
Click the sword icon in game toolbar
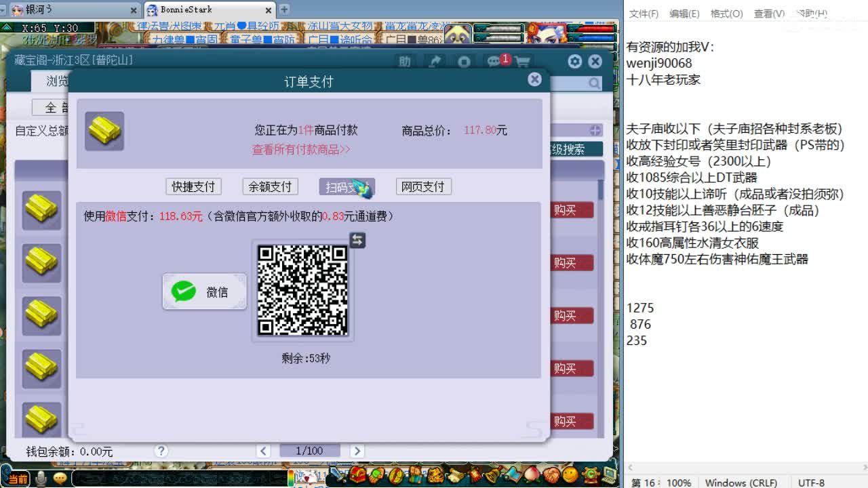(336, 474)
